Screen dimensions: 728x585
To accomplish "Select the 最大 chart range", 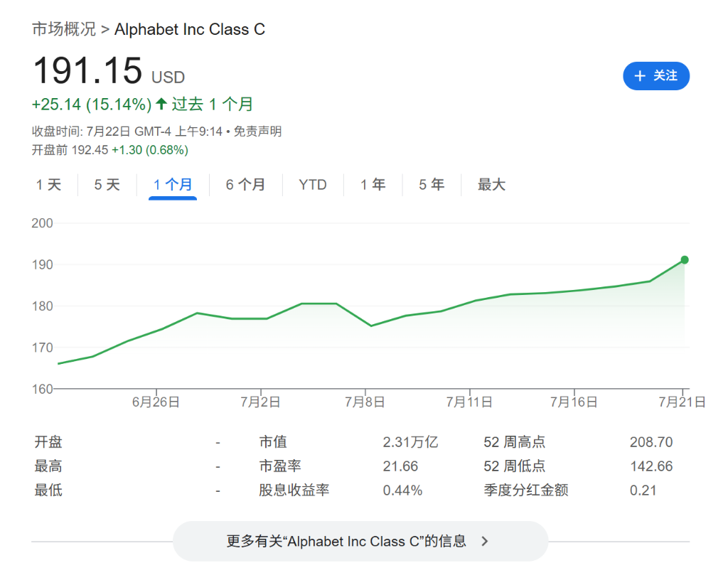I will tap(491, 184).
